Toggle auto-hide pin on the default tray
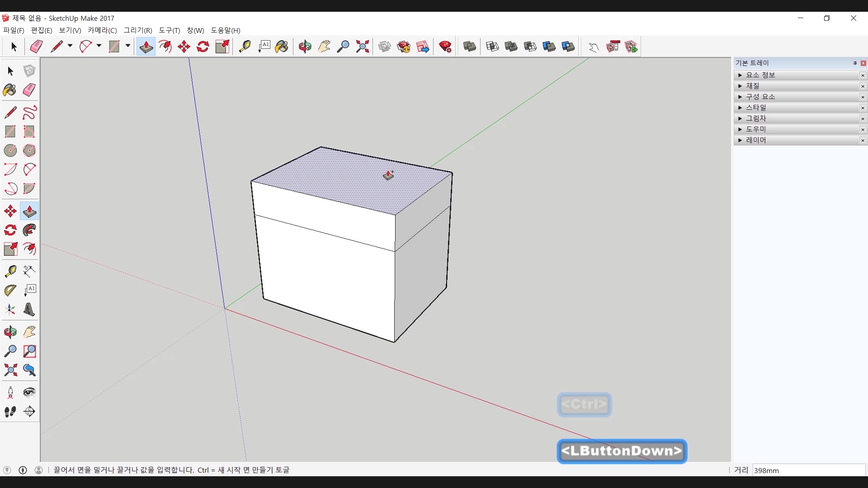 click(855, 63)
